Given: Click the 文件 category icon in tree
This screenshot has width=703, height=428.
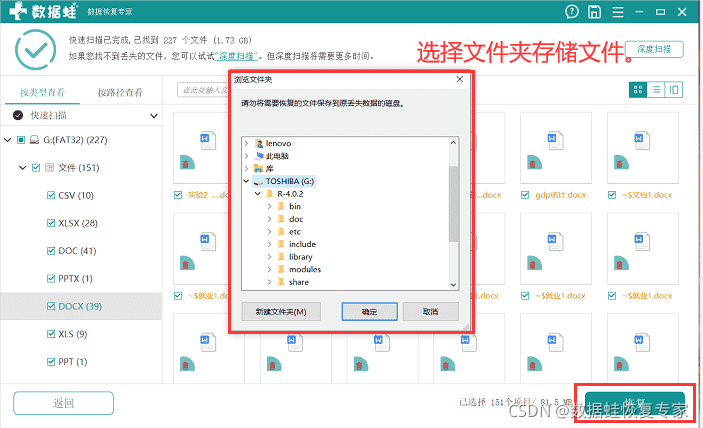Looking at the screenshot, I should 50,168.
